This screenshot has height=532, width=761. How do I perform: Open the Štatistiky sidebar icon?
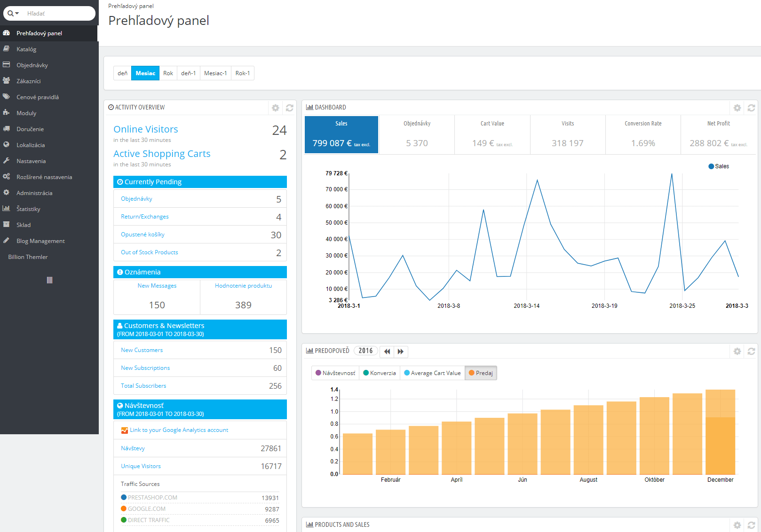click(x=7, y=209)
